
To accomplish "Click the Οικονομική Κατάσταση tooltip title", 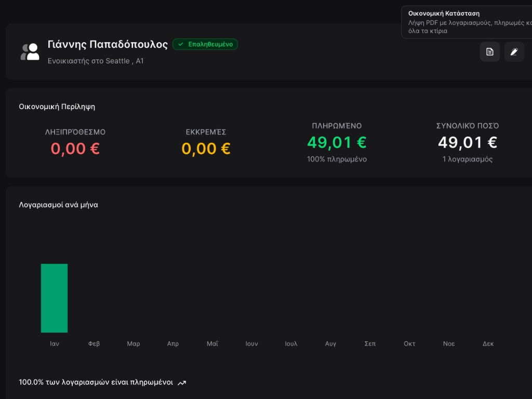I will pyautogui.click(x=444, y=14).
